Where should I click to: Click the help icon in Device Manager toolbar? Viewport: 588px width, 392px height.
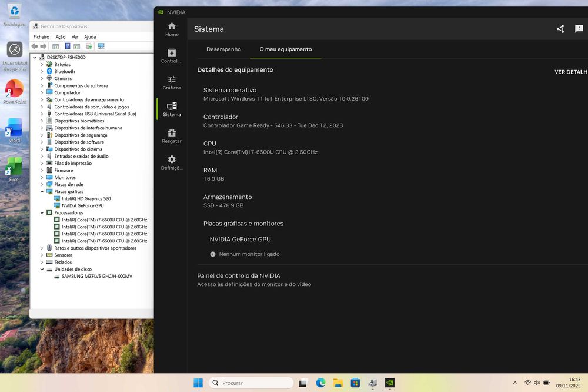(68, 46)
